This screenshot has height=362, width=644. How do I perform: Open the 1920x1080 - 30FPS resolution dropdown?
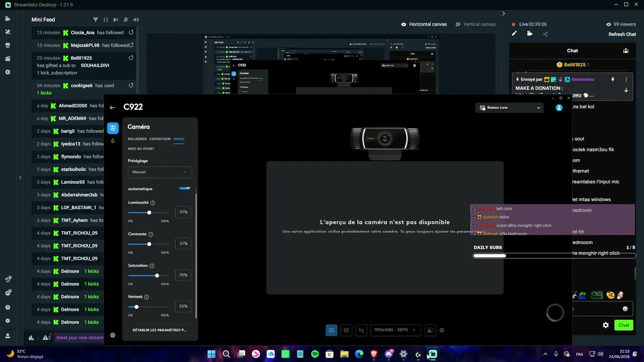pos(395,330)
